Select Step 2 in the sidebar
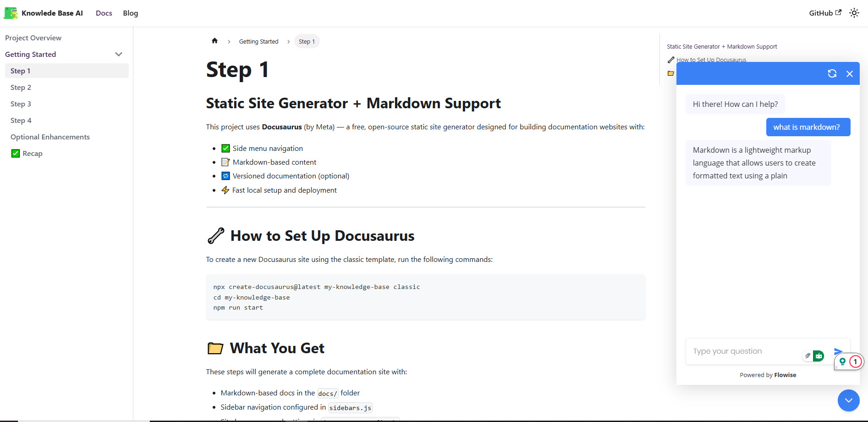868x422 pixels. pyautogui.click(x=21, y=87)
